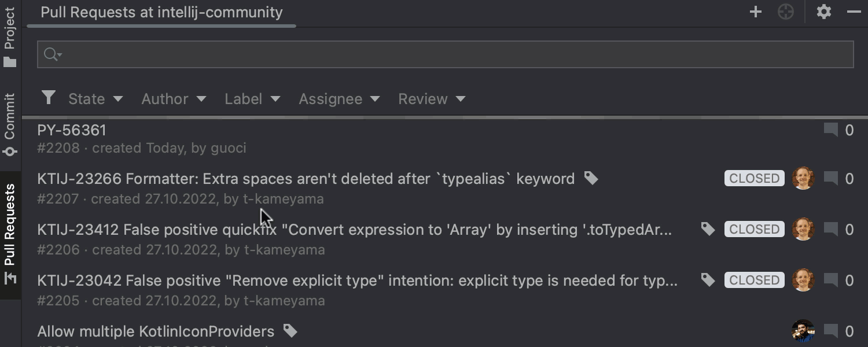Image resolution: width=868 pixels, height=347 pixels.
Task: Click the reviewer avatar on pull request #2207
Action: click(x=803, y=178)
